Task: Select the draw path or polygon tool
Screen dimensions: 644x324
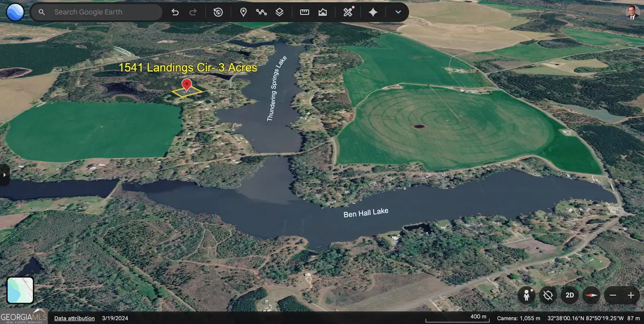Action: (x=261, y=12)
